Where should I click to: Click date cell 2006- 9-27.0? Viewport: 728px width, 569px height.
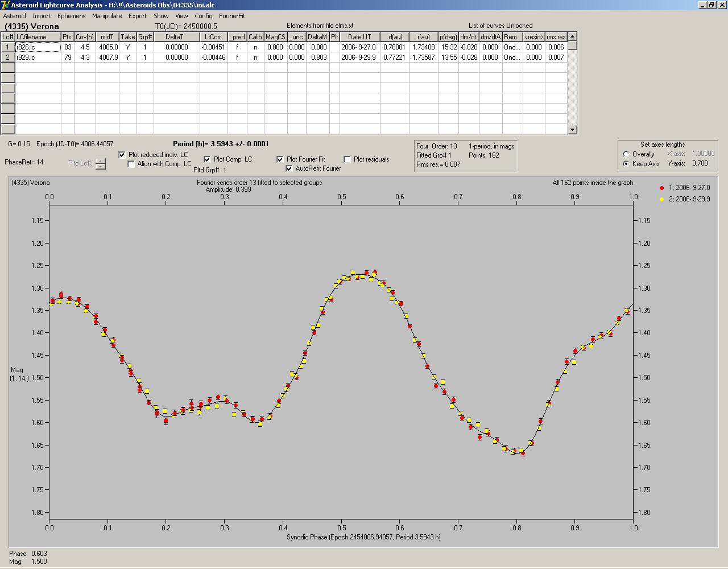point(359,47)
